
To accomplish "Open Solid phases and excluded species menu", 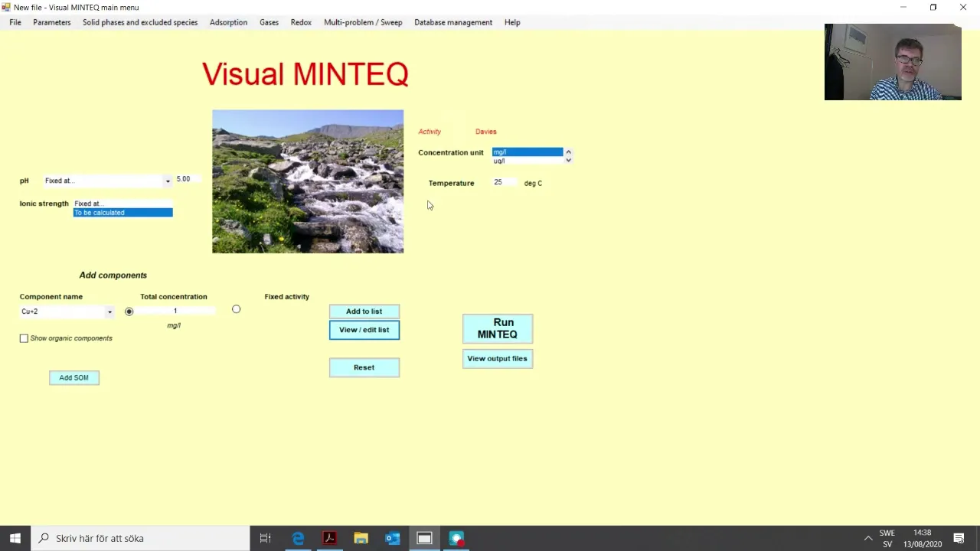I will pyautogui.click(x=140, y=22).
